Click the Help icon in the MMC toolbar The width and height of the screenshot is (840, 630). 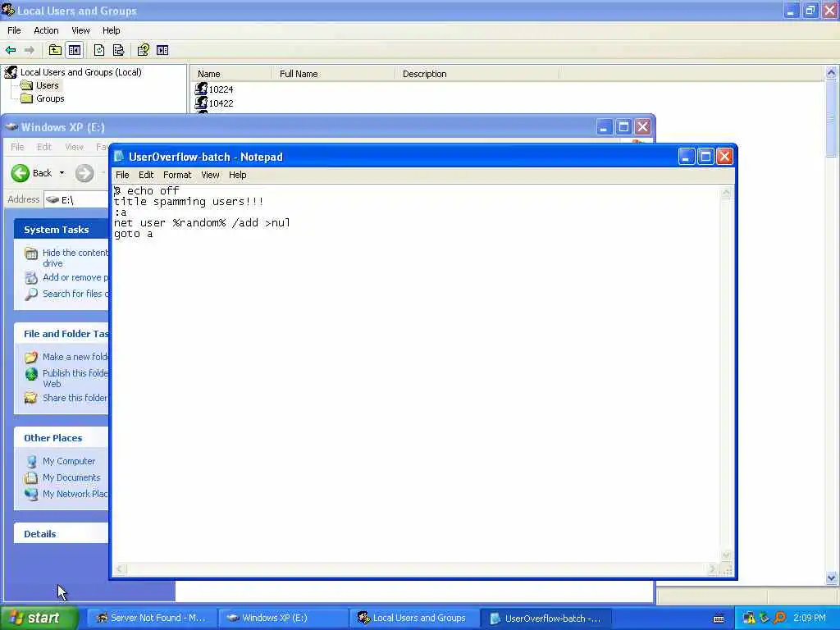point(143,50)
